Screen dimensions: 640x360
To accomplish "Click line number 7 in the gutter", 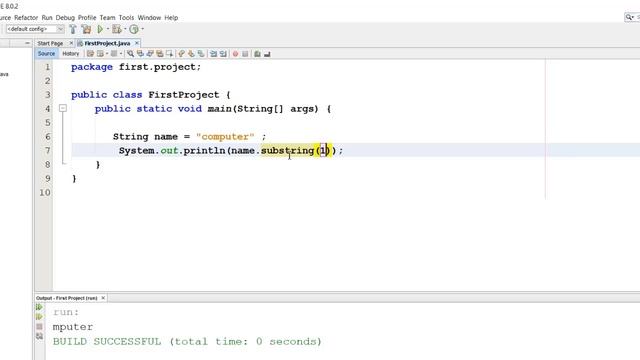I will tap(47, 150).
